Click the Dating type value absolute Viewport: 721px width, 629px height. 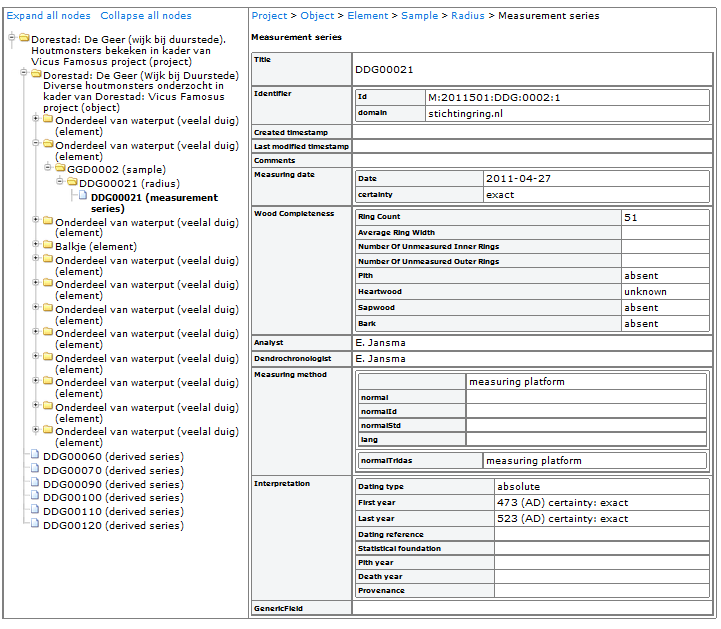tap(519, 486)
